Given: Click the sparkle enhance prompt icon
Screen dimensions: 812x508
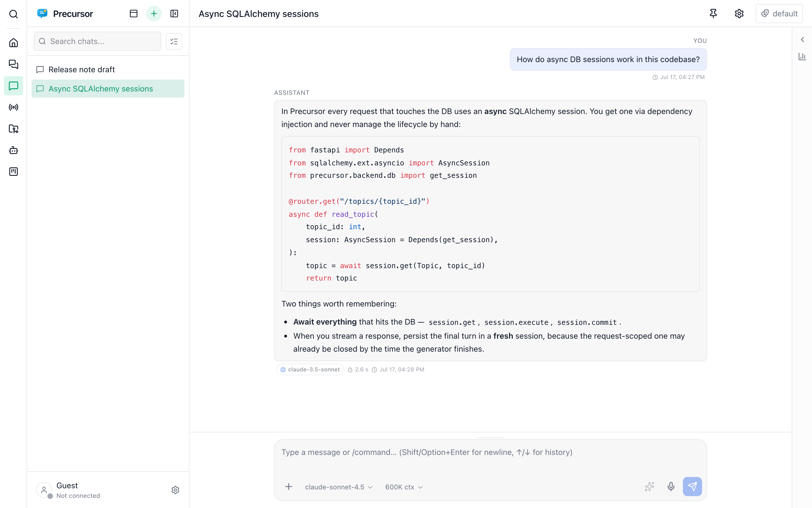Looking at the screenshot, I should (x=650, y=487).
